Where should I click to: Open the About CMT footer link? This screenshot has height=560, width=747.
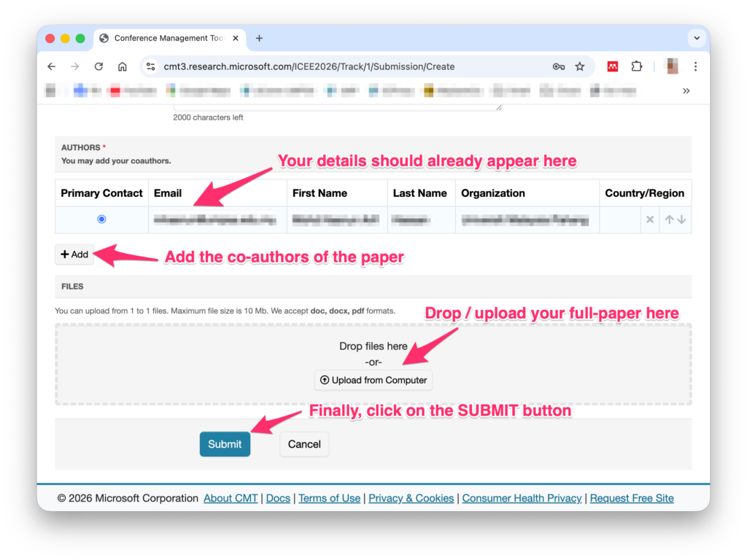pyautogui.click(x=231, y=498)
